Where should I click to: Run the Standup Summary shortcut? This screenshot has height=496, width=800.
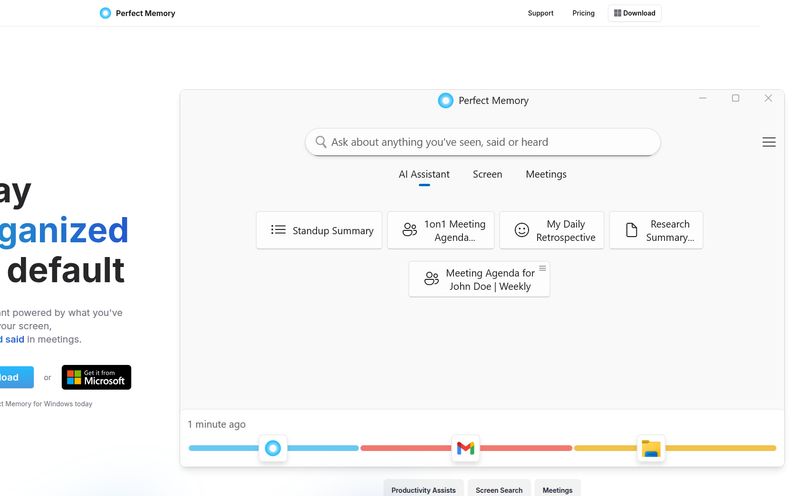pyautogui.click(x=319, y=230)
